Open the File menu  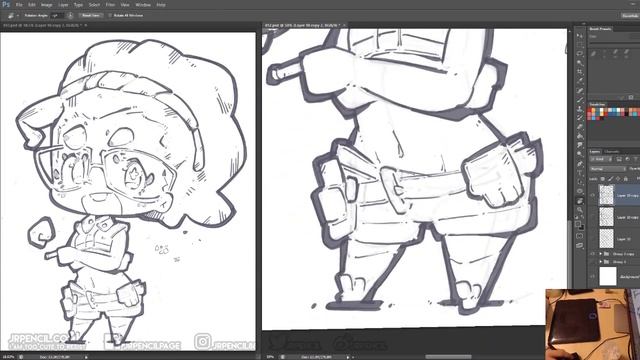pyautogui.click(x=19, y=5)
